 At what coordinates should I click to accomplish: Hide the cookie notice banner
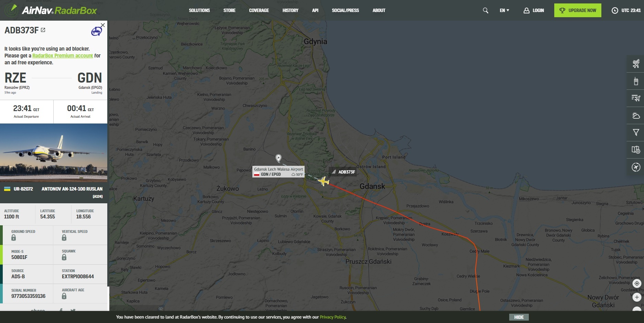519,317
